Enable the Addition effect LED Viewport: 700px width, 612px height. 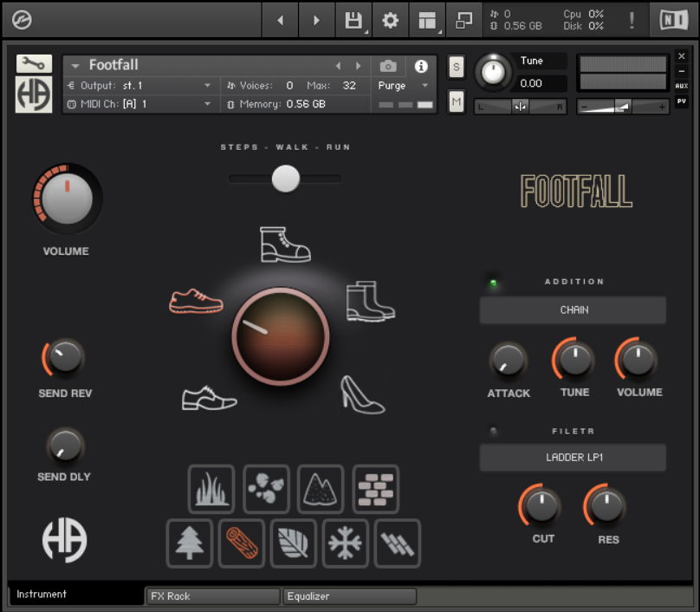pyautogui.click(x=495, y=282)
